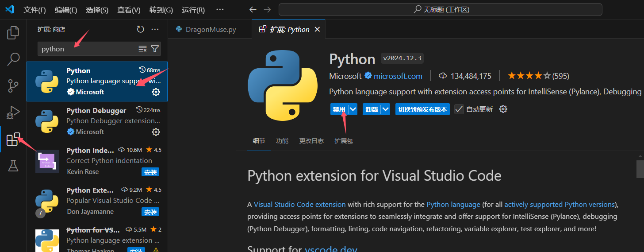Expand the 禁用 dropdown arrow
Screen dimensions: 644x252
click(353, 109)
